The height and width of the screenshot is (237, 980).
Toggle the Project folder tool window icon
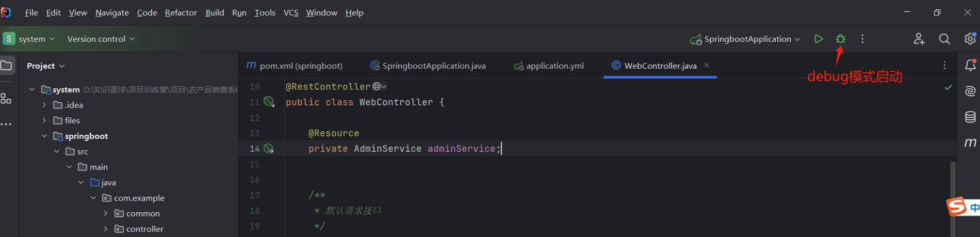[x=6, y=66]
